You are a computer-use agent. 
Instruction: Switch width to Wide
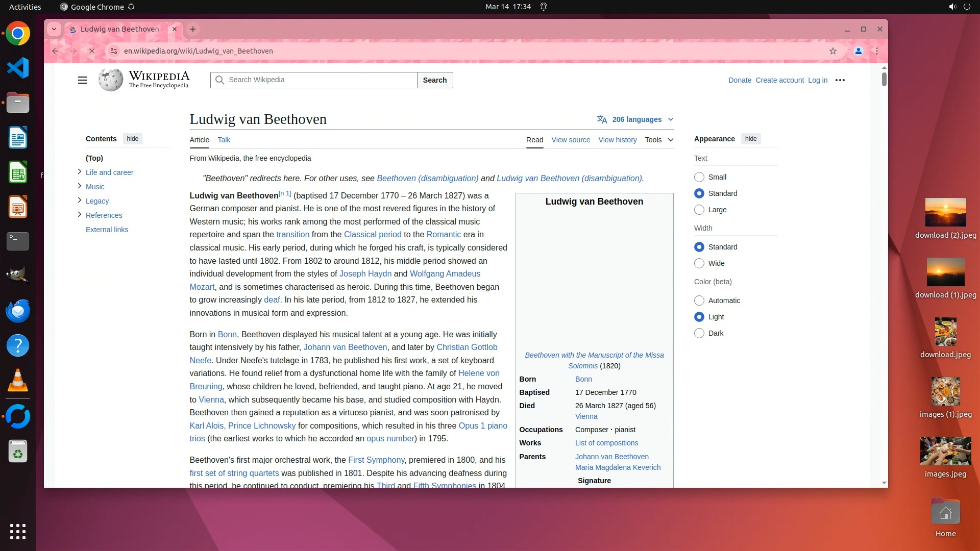tap(699, 263)
